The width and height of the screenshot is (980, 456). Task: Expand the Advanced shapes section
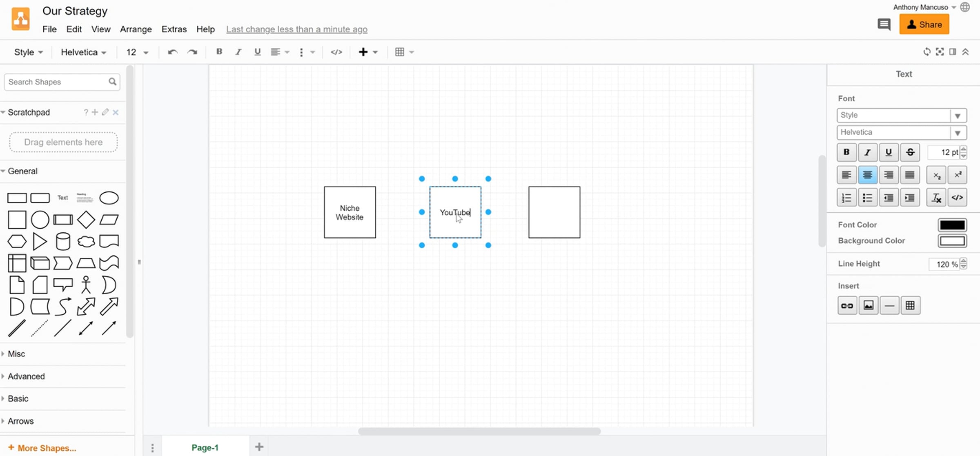pyautogui.click(x=26, y=376)
